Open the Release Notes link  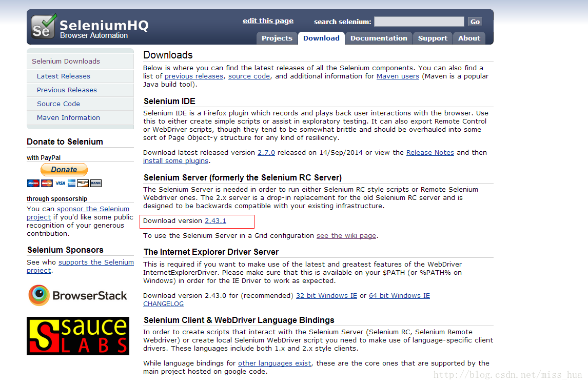click(430, 152)
